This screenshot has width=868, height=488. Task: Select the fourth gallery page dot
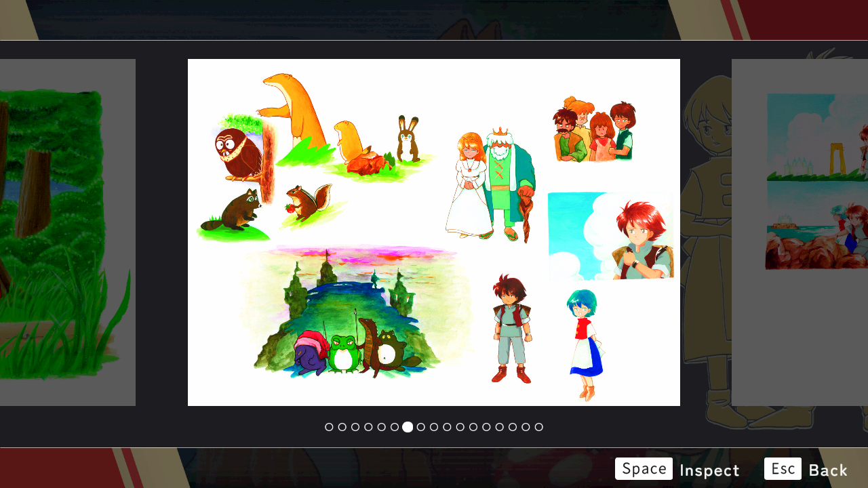click(x=368, y=427)
